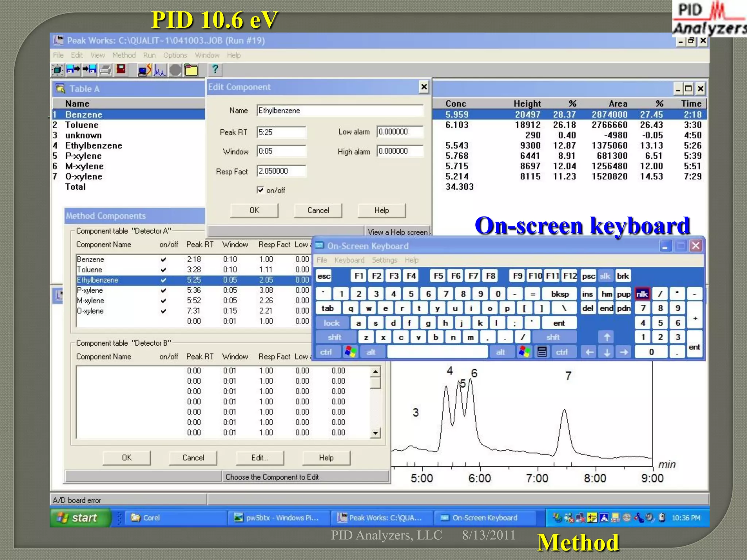
Task: Click the first toolbar icon with the teal cube
Action: coord(57,70)
